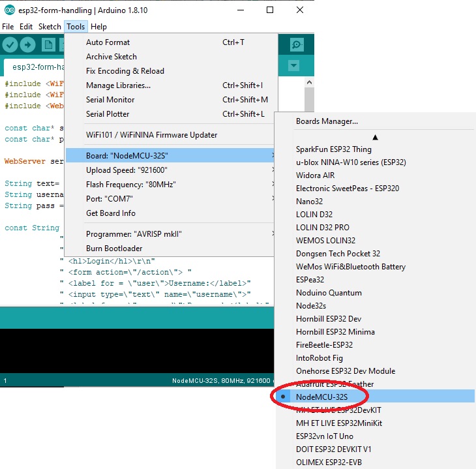Select IntoRobot Fig board
The image size is (476, 469).
pyautogui.click(x=375, y=358)
